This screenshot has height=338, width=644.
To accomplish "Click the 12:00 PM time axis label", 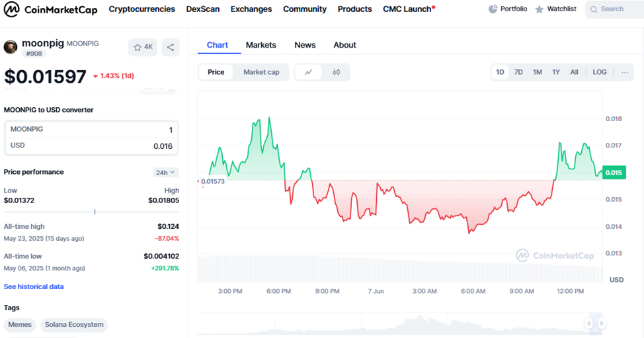I will point(570,291).
